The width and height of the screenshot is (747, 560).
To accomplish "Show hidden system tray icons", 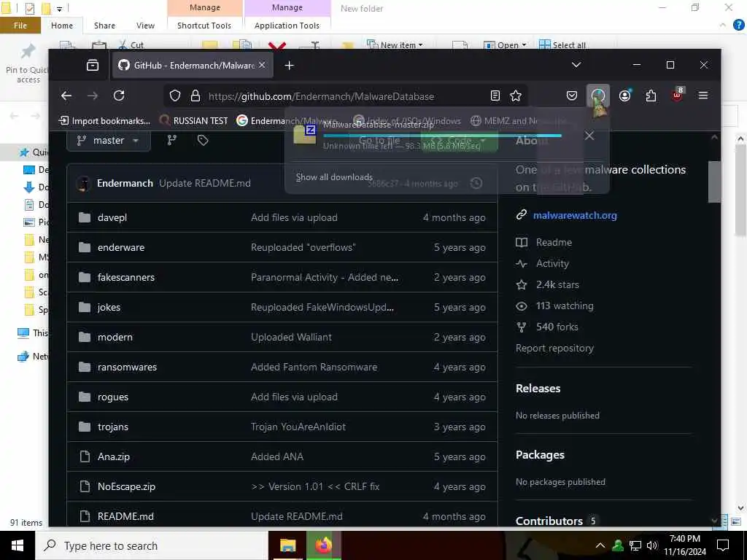I will tap(600, 545).
